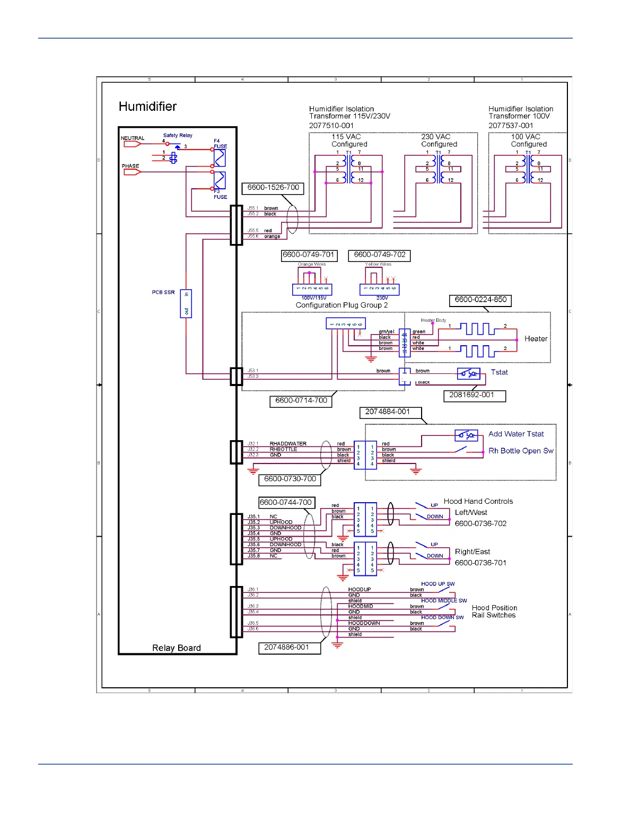Image resolution: width=630 pixels, height=840 pixels.
Task: Select part number 6600-0749-702 label
Action: (379, 256)
